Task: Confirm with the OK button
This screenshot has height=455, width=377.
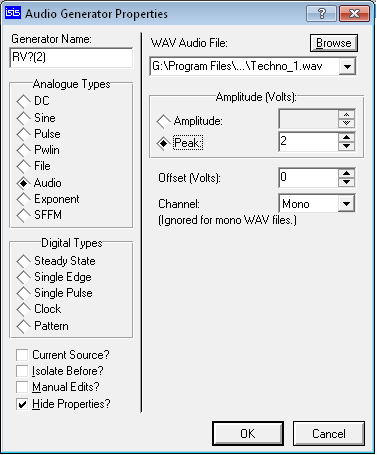Action: tap(248, 433)
